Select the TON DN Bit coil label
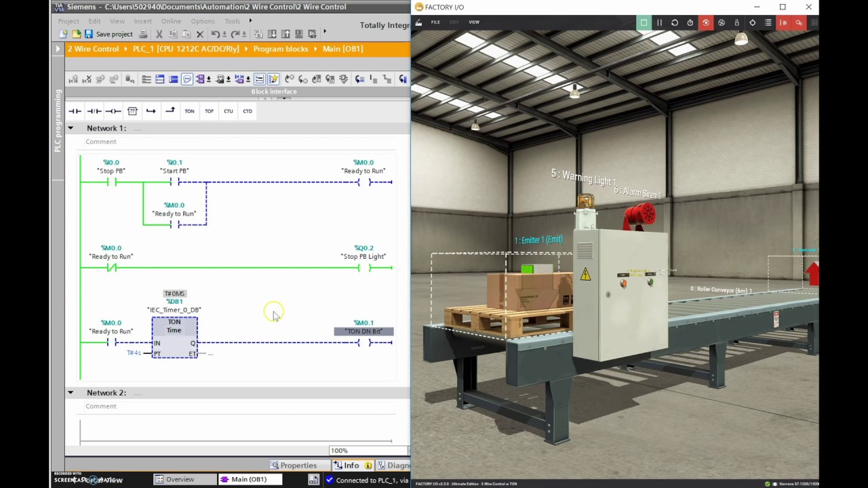Screen dimensions: 868x488 363,331
